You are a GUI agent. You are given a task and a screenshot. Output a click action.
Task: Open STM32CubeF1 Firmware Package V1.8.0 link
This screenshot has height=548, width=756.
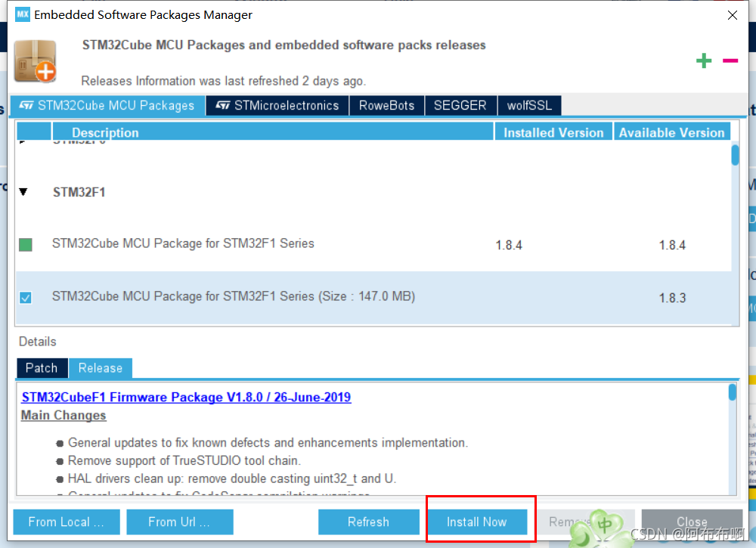coord(186,397)
